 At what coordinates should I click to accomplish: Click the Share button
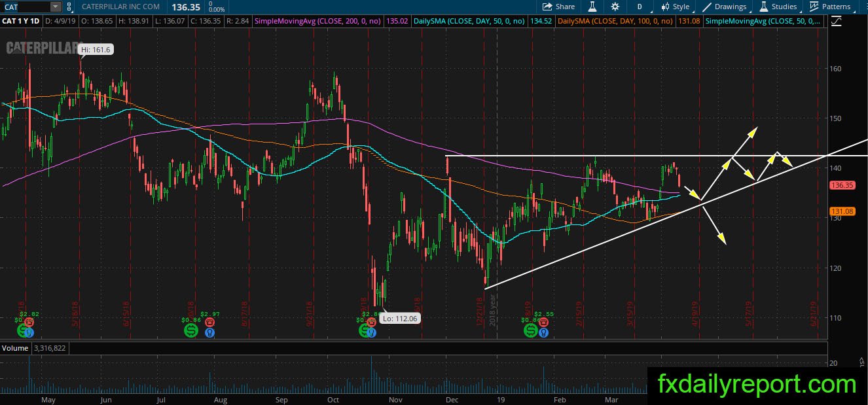coord(558,7)
